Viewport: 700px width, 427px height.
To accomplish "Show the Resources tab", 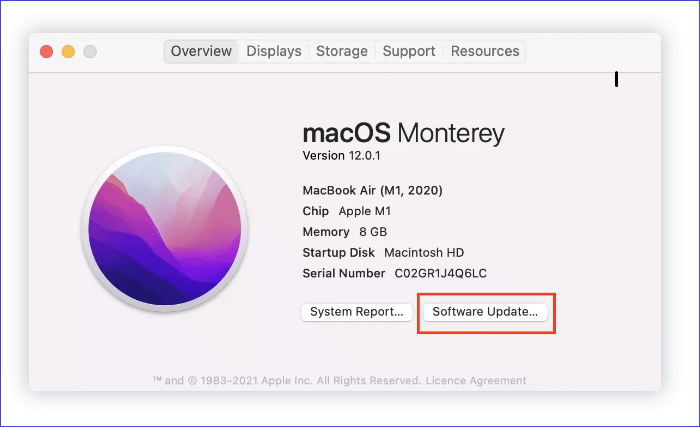I will coord(485,51).
